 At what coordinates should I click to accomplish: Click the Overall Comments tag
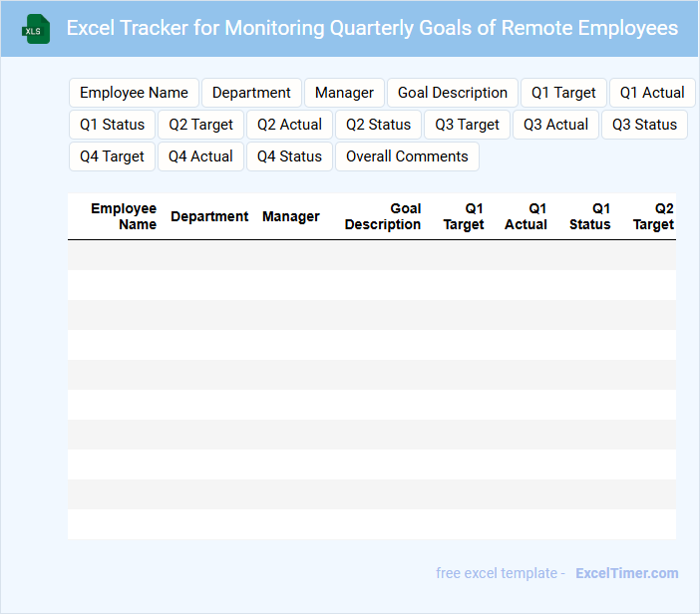pyautogui.click(x=407, y=156)
